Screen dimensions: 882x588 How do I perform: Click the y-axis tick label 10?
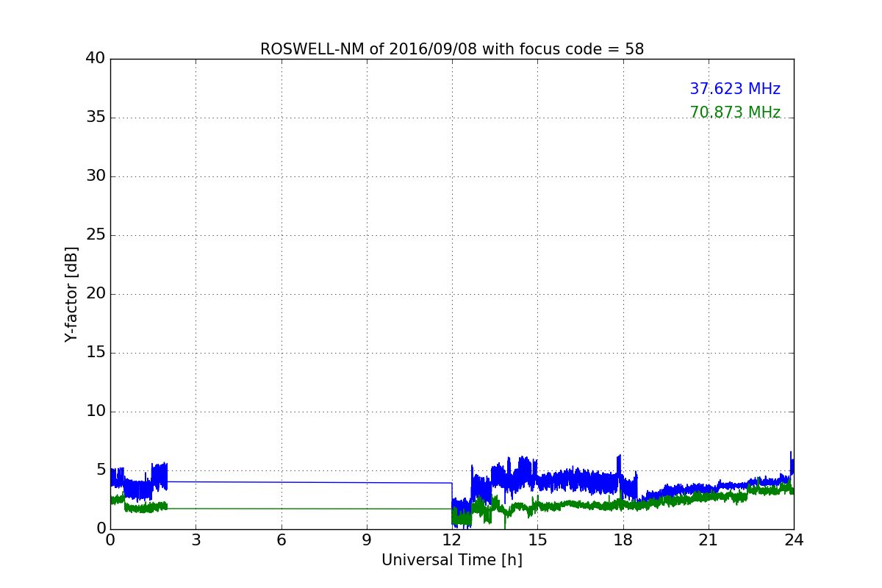(96, 412)
